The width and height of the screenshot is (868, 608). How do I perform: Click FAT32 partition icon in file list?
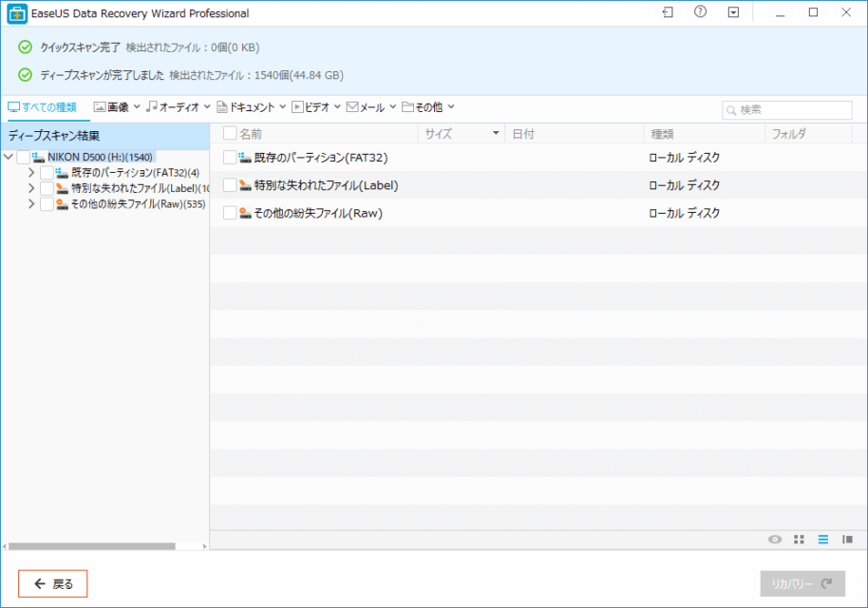(x=245, y=158)
